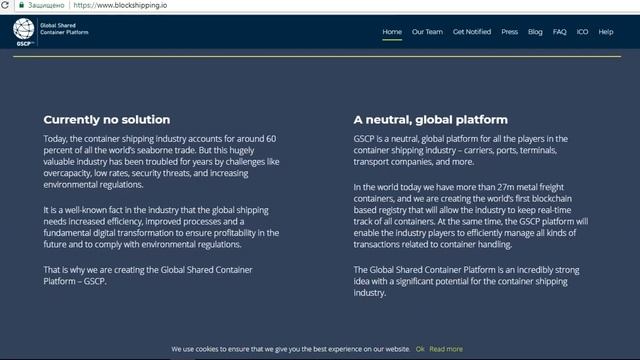Open the Press section
This screenshot has width=640, height=360.
pyautogui.click(x=509, y=32)
